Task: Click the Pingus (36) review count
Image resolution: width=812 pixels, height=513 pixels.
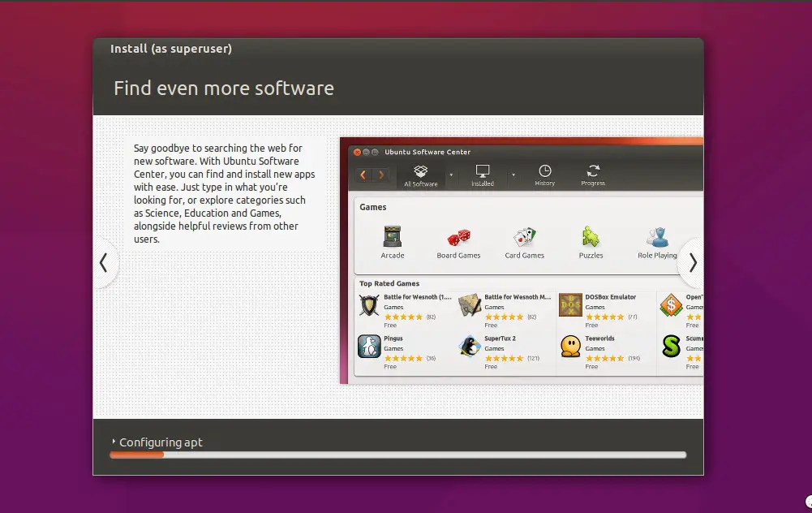Action: click(431, 358)
